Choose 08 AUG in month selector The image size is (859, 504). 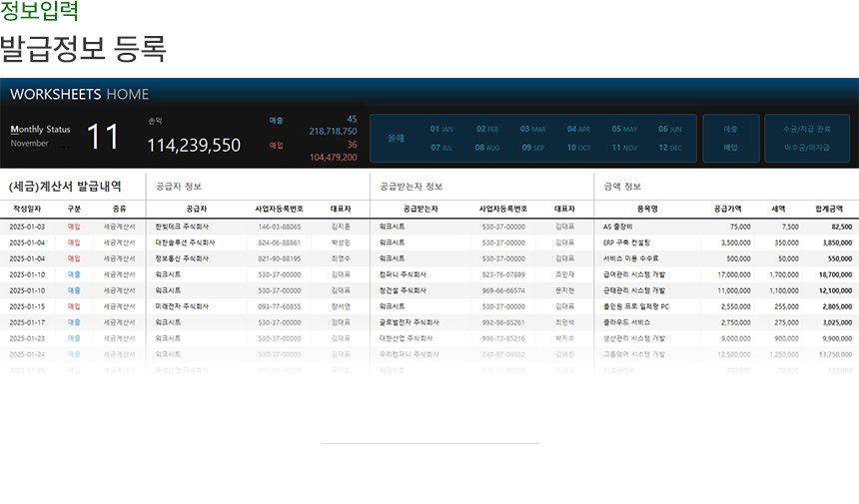pyautogui.click(x=487, y=148)
